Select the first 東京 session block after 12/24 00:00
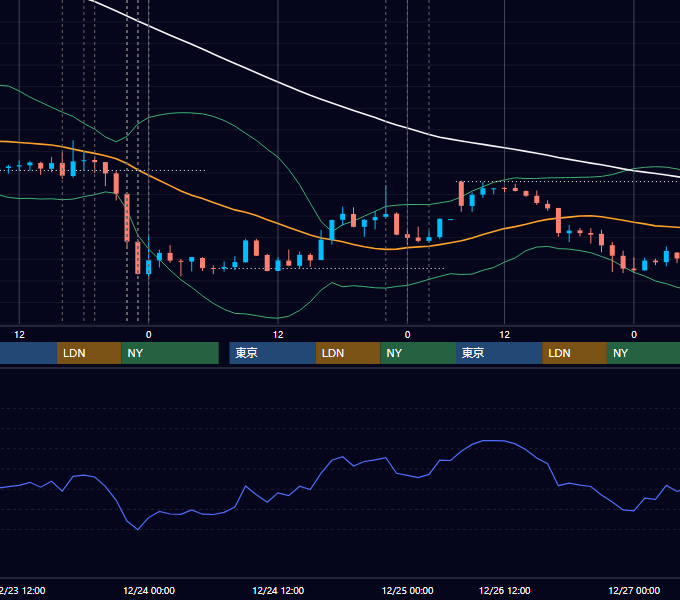The image size is (680, 600). [x=272, y=353]
